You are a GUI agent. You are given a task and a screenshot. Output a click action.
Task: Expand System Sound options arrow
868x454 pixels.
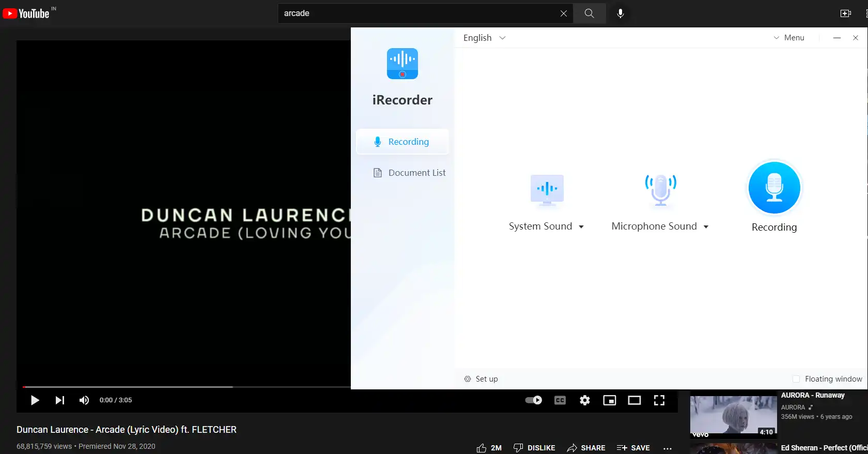(581, 227)
